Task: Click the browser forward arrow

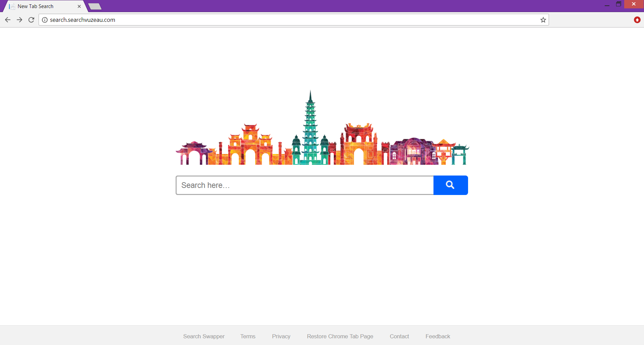Action: click(x=19, y=20)
